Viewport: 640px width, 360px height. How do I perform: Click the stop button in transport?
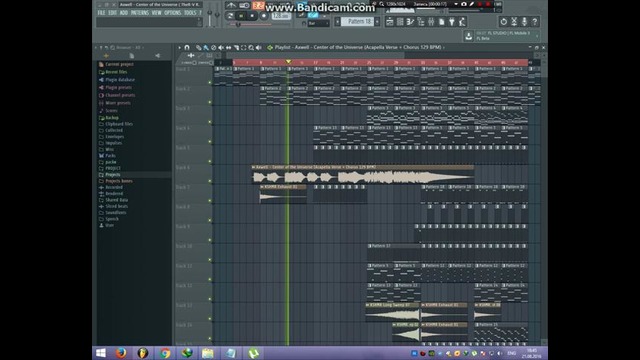[x=252, y=16]
